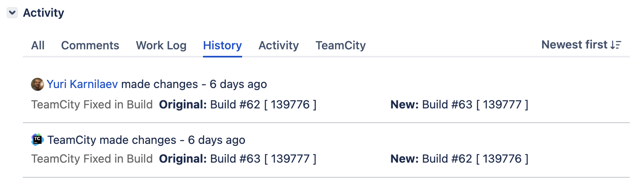Click New value Build #62 [ 139776 ]
Image resolution: width=644 pixels, height=194 pixels.
pyautogui.click(x=475, y=159)
